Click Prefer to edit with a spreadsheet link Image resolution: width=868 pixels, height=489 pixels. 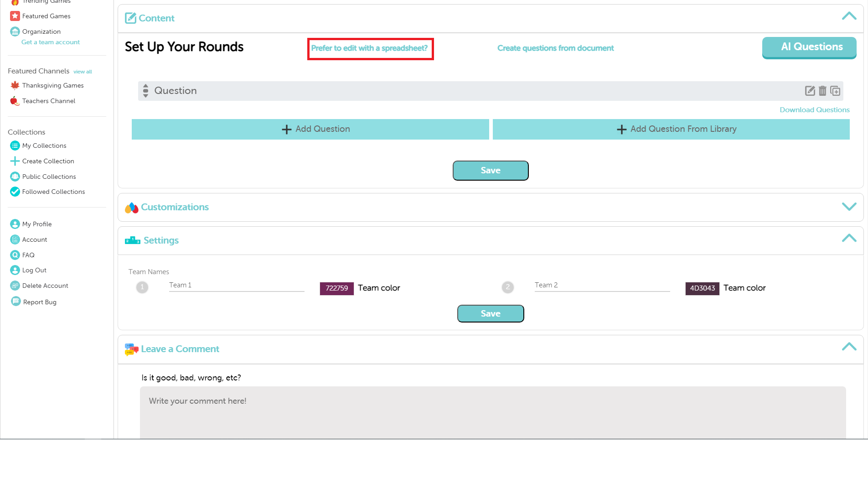click(x=369, y=48)
